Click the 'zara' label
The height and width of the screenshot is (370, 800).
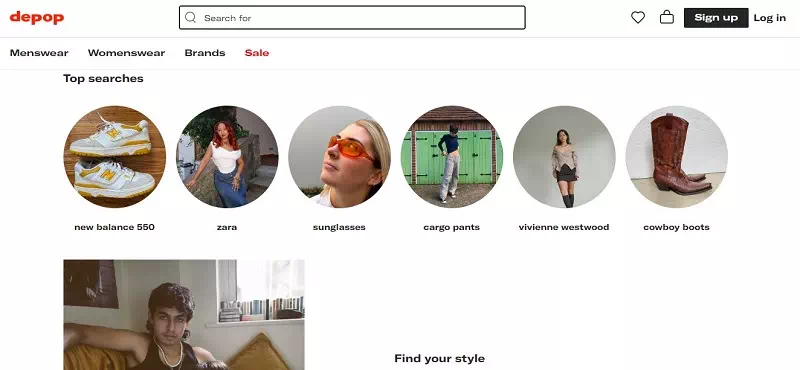(x=227, y=227)
